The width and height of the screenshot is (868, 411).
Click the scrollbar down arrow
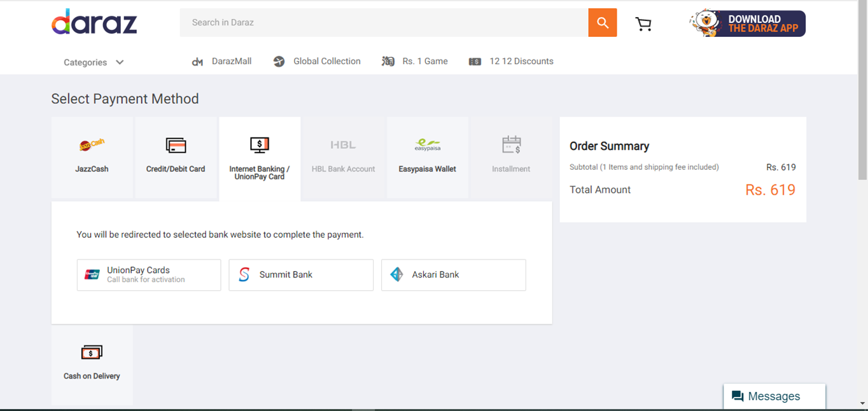(863, 403)
